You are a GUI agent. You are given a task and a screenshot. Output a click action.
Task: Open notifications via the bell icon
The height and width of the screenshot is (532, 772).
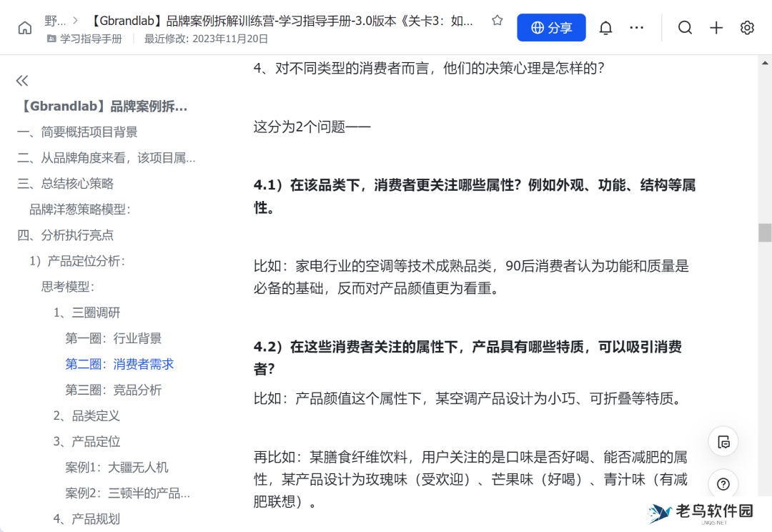604,27
